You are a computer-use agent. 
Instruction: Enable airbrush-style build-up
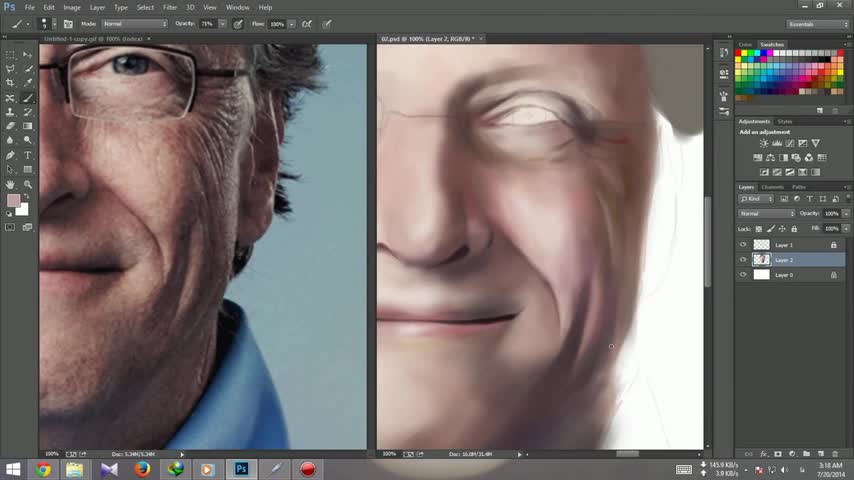(307, 24)
